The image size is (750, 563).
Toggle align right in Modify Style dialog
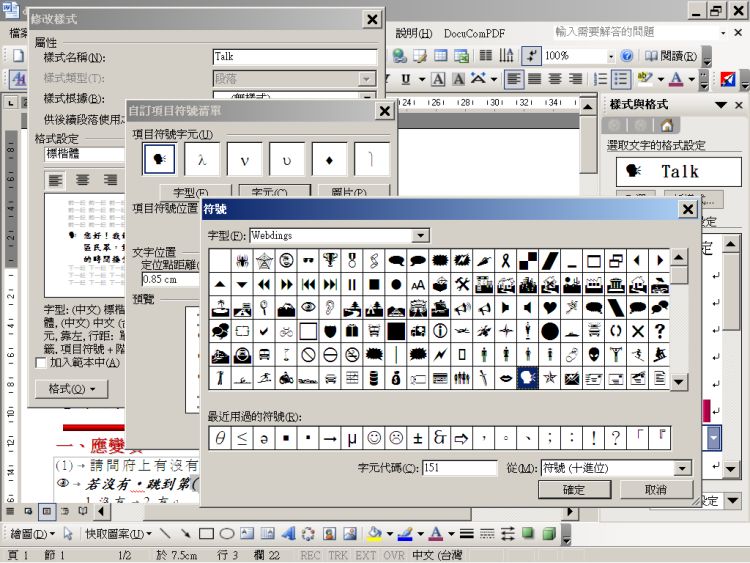click(110, 180)
